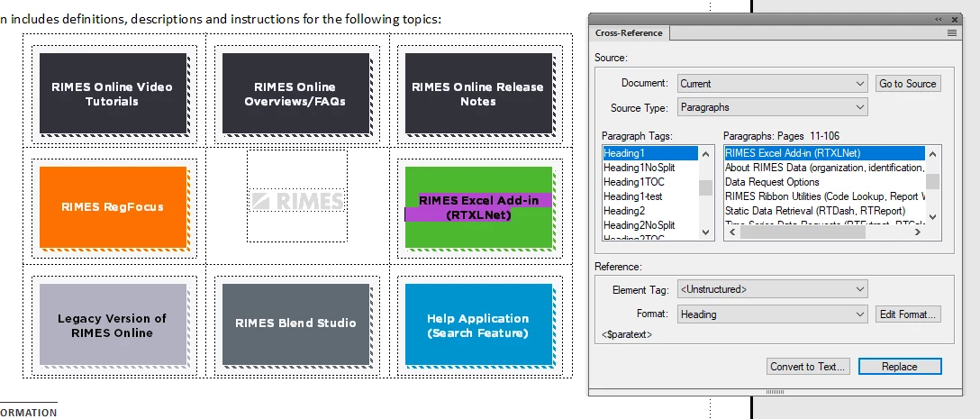Click the Legacy Version of RIMES Online tile
This screenshot has width=980, height=419.
pyautogui.click(x=113, y=324)
